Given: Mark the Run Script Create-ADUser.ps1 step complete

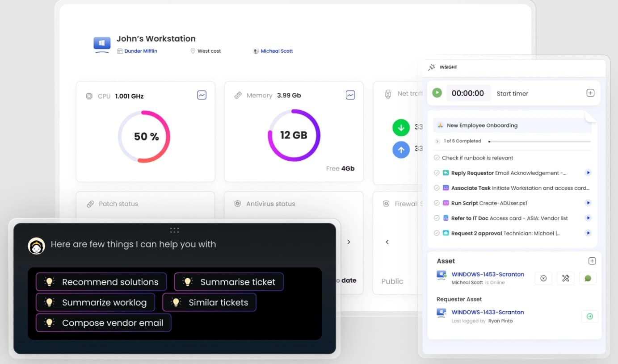Looking at the screenshot, I should pos(437,203).
